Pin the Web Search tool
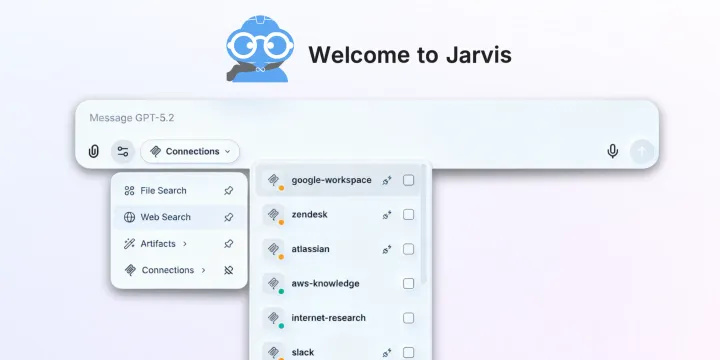 coord(228,217)
